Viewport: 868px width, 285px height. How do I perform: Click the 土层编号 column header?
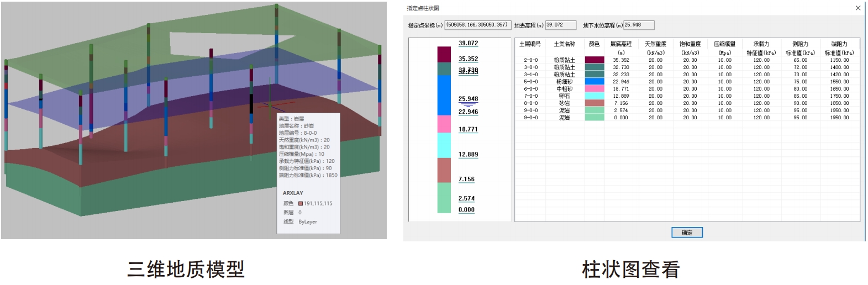point(530,44)
